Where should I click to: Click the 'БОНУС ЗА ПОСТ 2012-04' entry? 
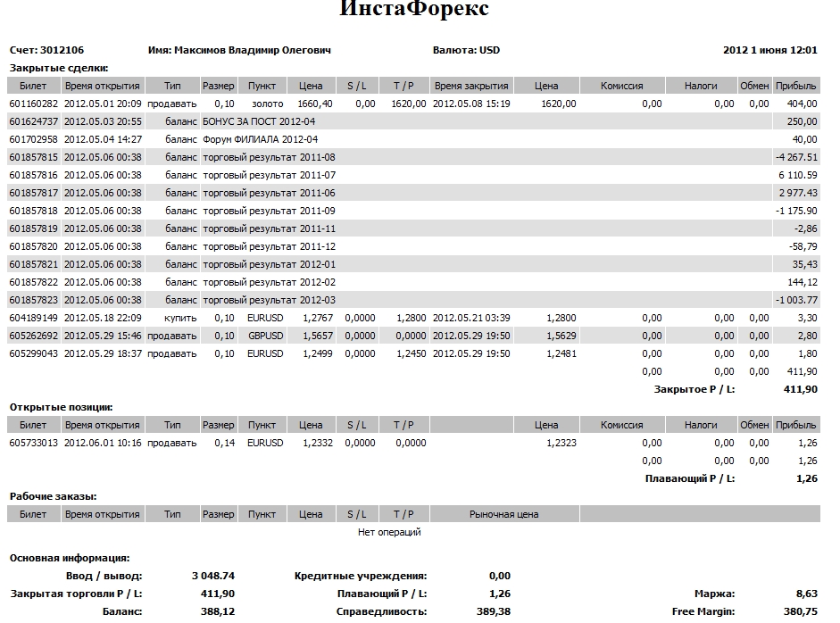pos(259,121)
